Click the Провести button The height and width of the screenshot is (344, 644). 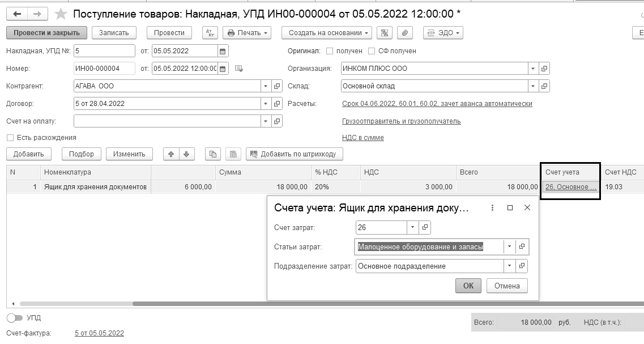tap(169, 33)
